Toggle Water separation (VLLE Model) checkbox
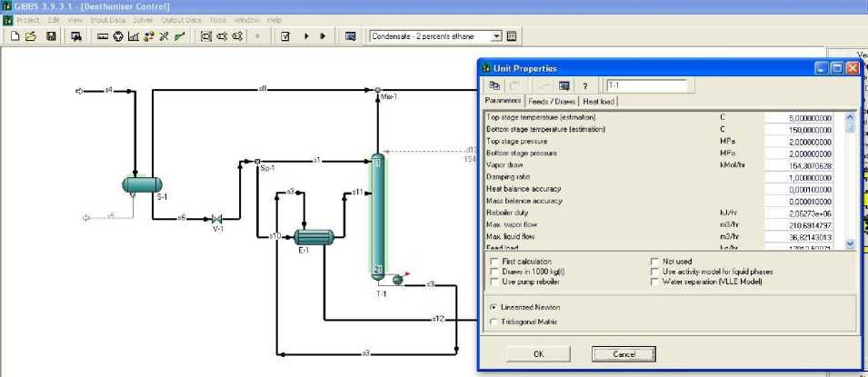868x377 pixels. pyautogui.click(x=655, y=282)
